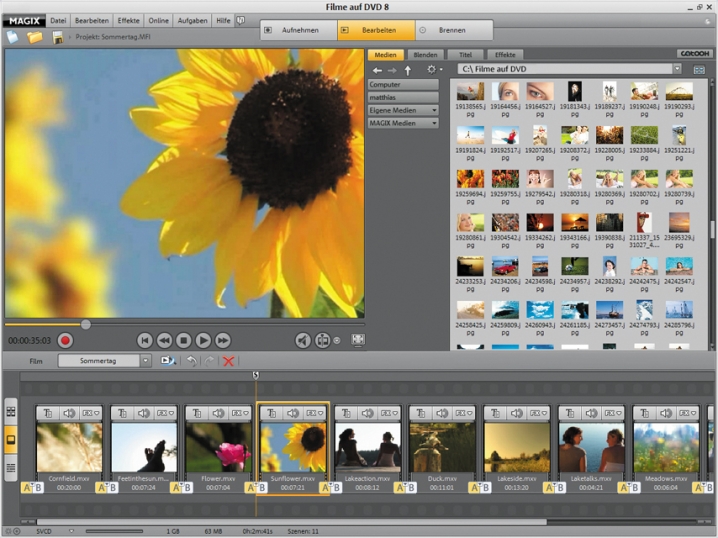718x538 pixels.
Task: Open title editor on Cornfield.mxv clip
Action: 49,412
